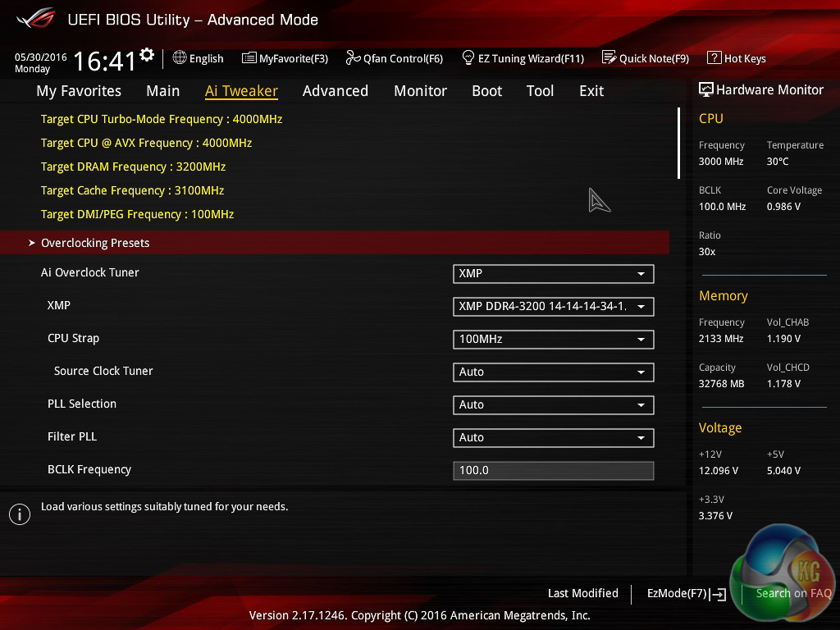840x630 pixels.
Task: Select the Ai Tweaker tab
Action: point(242,91)
